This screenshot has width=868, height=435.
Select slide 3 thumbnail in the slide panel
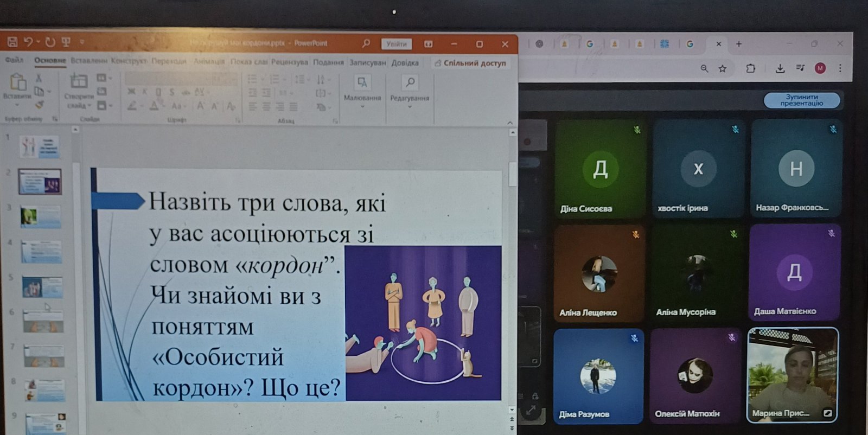(41, 217)
